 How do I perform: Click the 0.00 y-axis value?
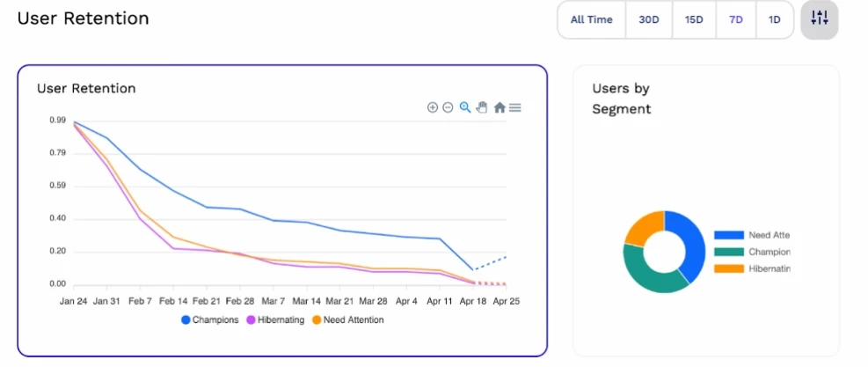[x=57, y=284]
